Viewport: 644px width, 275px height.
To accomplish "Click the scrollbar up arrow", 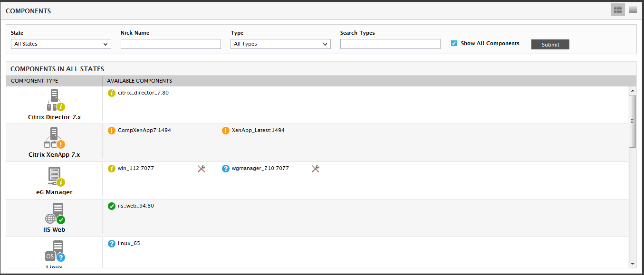I will (x=632, y=90).
